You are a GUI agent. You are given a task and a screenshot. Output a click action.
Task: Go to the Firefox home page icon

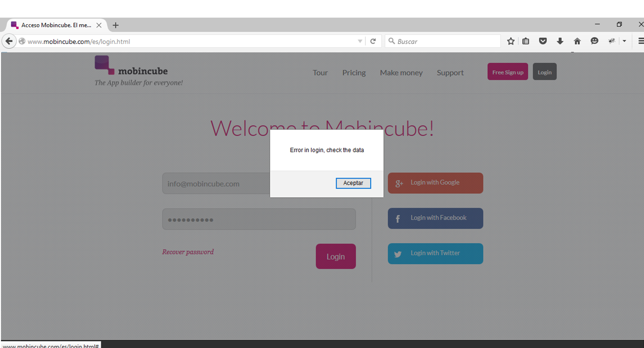click(x=577, y=41)
